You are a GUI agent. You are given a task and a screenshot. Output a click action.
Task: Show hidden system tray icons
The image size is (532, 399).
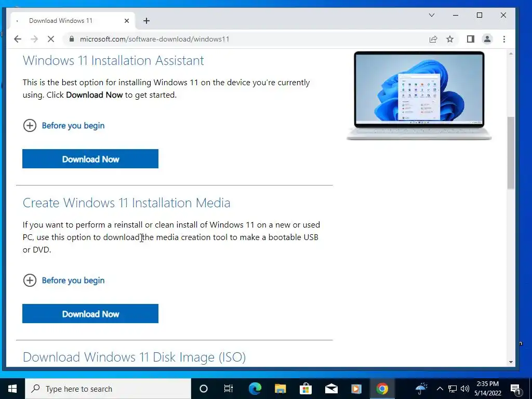(x=440, y=389)
